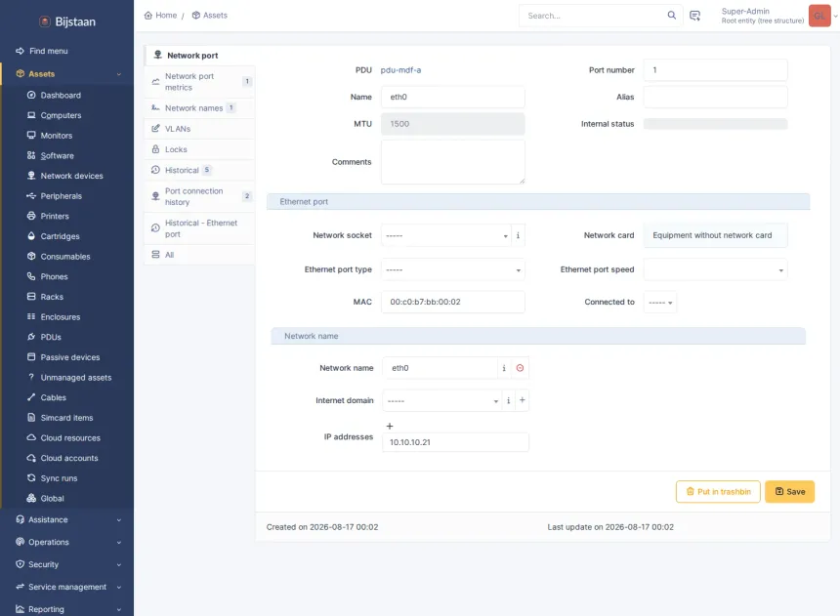Open Consumables page
The width and height of the screenshot is (840, 616).
click(x=65, y=257)
